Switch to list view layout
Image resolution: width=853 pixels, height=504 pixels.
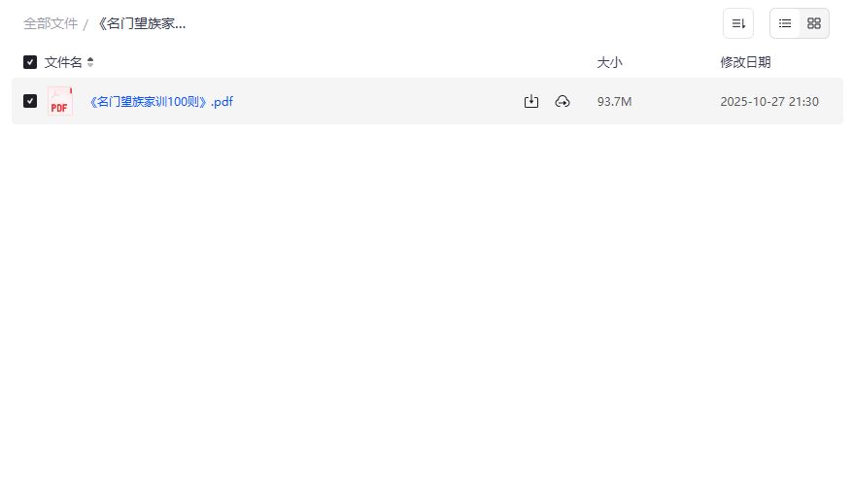coord(785,23)
